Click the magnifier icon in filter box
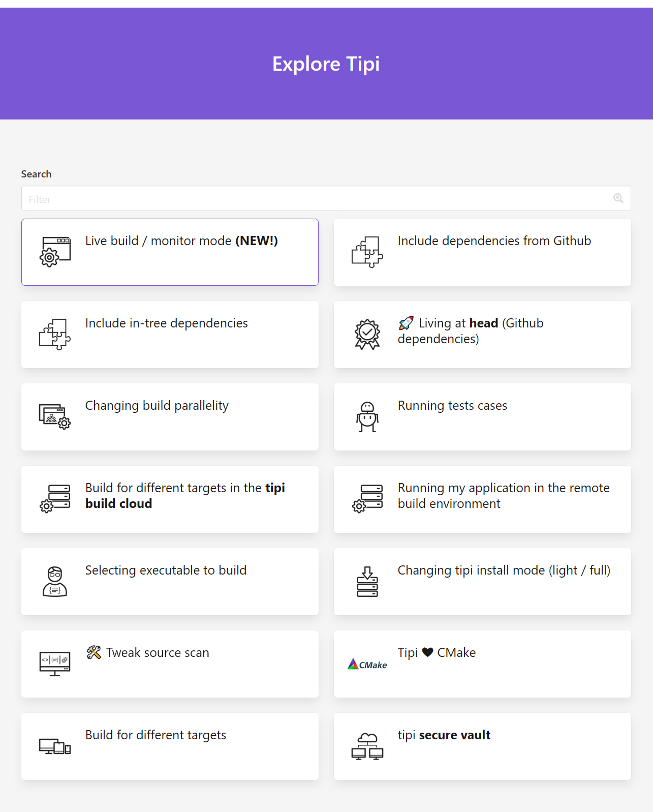The height and width of the screenshot is (812, 653). pyautogui.click(x=618, y=199)
